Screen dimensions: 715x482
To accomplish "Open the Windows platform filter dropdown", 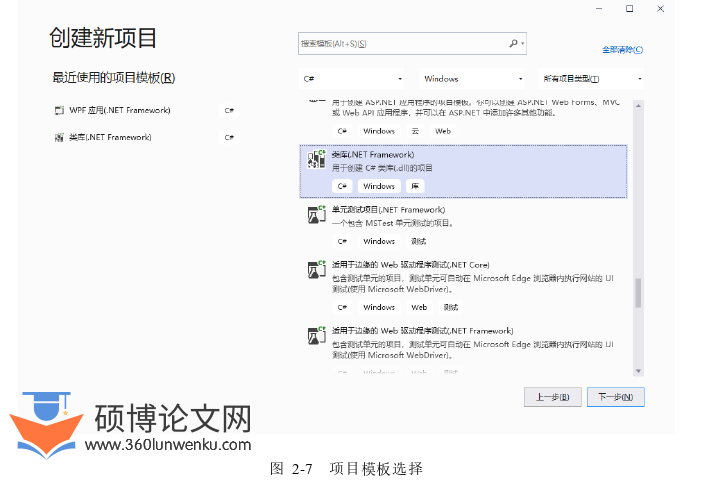I will pos(472,79).
